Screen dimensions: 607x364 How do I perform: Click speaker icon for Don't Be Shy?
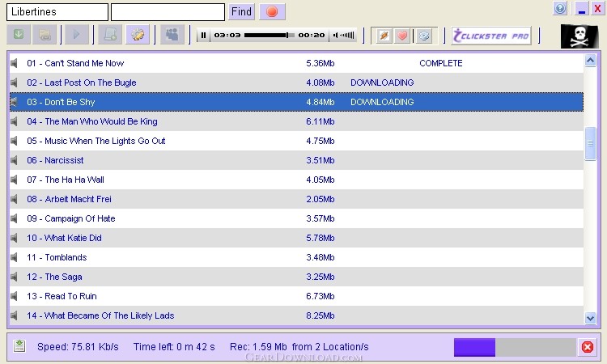click(x=15, y=102)
